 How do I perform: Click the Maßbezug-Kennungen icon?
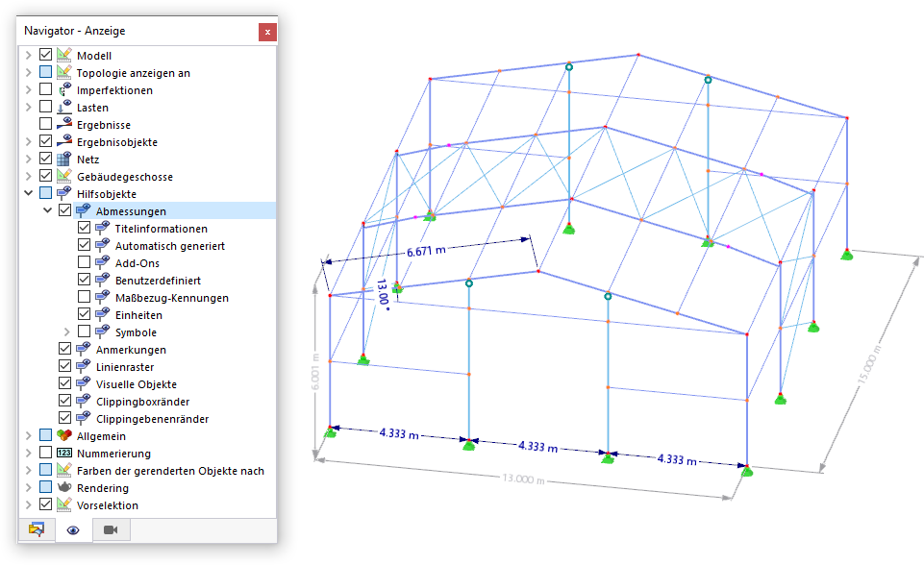[103, 297]
